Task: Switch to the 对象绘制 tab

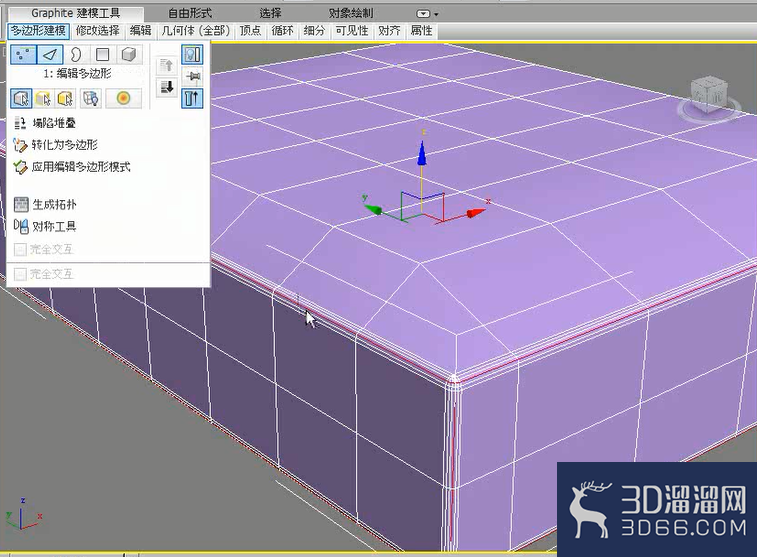Action: click(x=350, y=14)
